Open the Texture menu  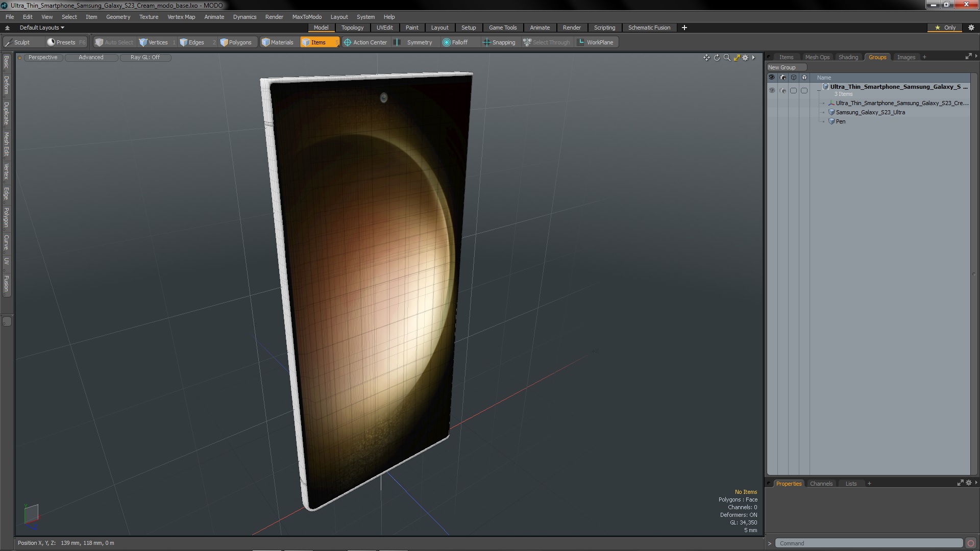coord(149,16)
